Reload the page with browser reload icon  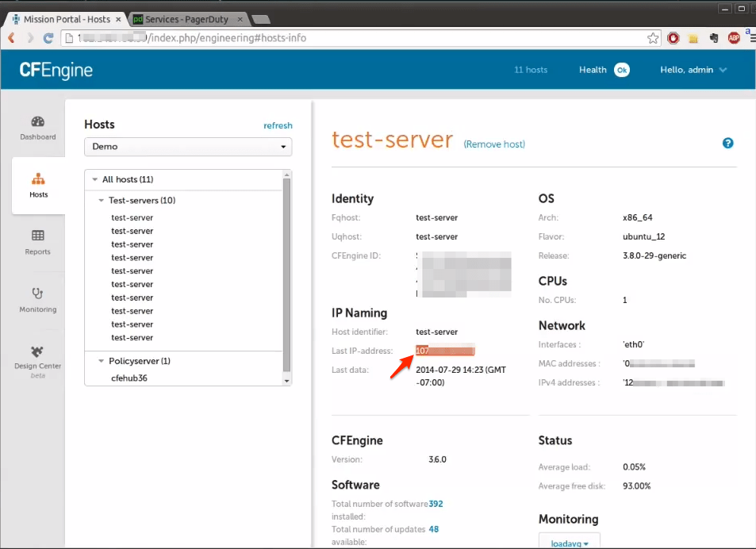[48, 38]
